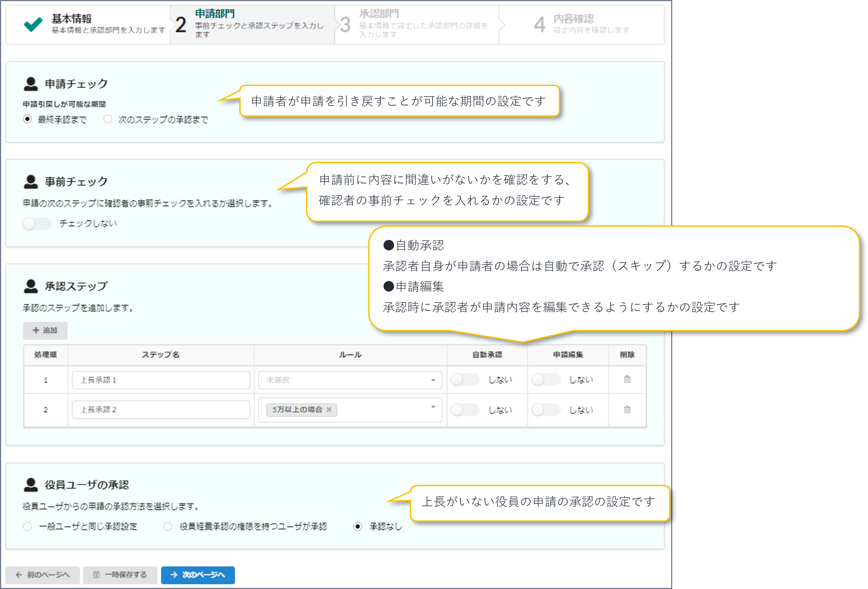Select 一般ユーザと同じ承認設定 radio option
This screenshot has height=589, width=868.
pyautogui.click(x=27, y=526)
